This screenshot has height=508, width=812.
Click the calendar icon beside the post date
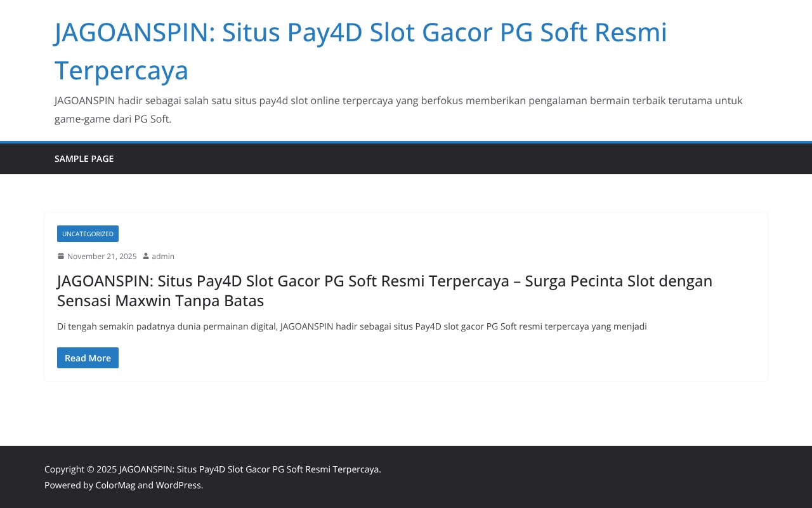pyautogui.click(x=61, y=257)
